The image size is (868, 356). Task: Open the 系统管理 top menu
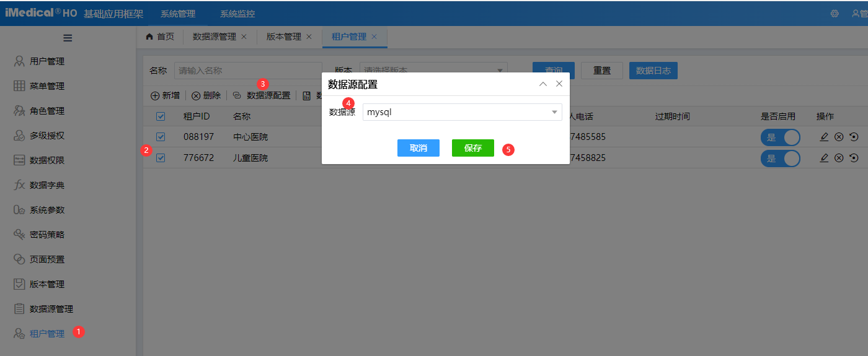[x=178, y=14]
